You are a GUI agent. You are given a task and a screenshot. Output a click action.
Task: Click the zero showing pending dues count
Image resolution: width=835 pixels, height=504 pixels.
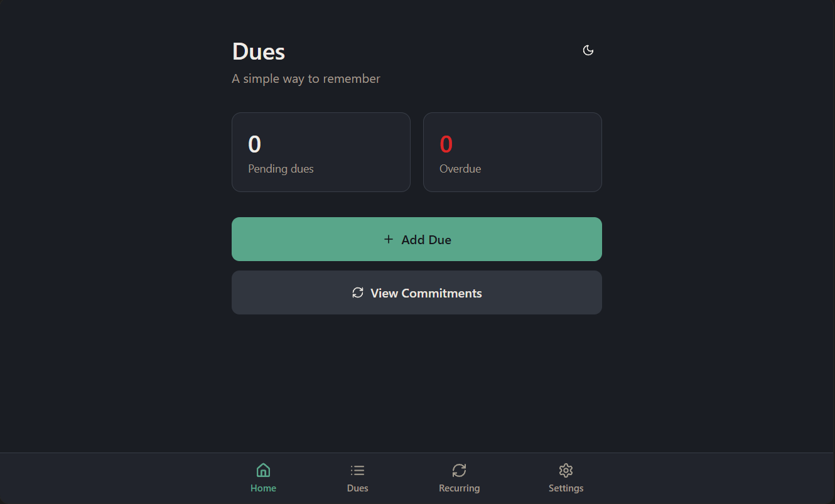[x=254, y=144]
